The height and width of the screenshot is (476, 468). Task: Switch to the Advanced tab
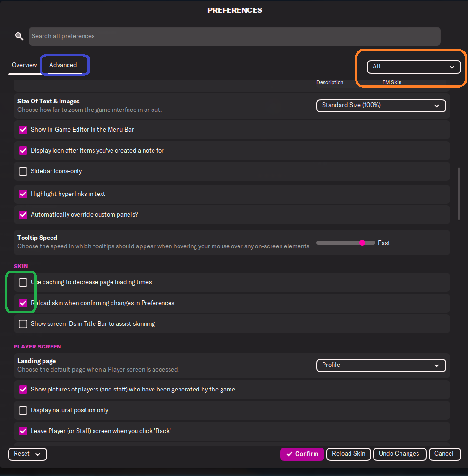tap(63, 65)
